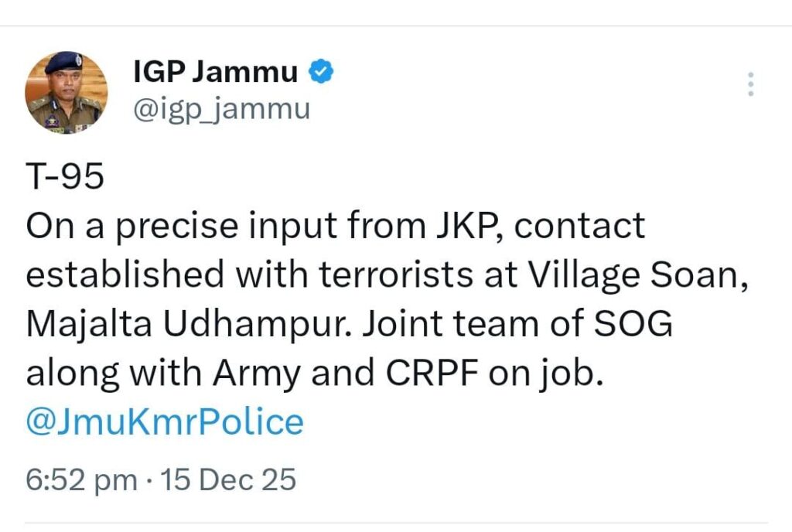Open the @igp_jammu handle
Screen dimensions: 792x532
click(222, 110)
